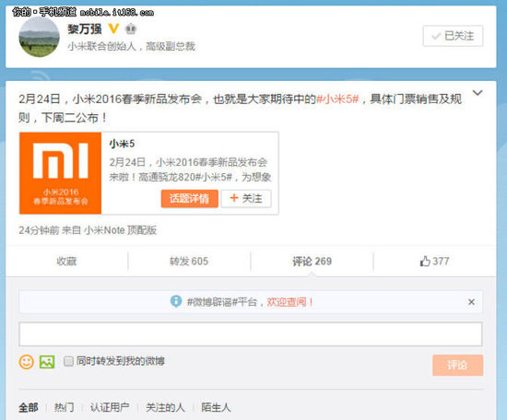The image size is (507, 420).
Task: Switch to 认证用户 comments tab
Action: tap(110, 407)
